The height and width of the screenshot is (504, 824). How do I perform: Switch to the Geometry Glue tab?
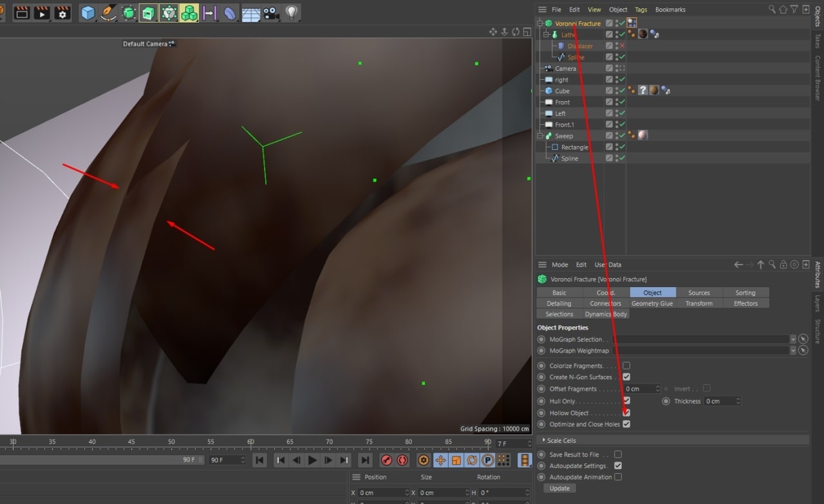point(652,303)
